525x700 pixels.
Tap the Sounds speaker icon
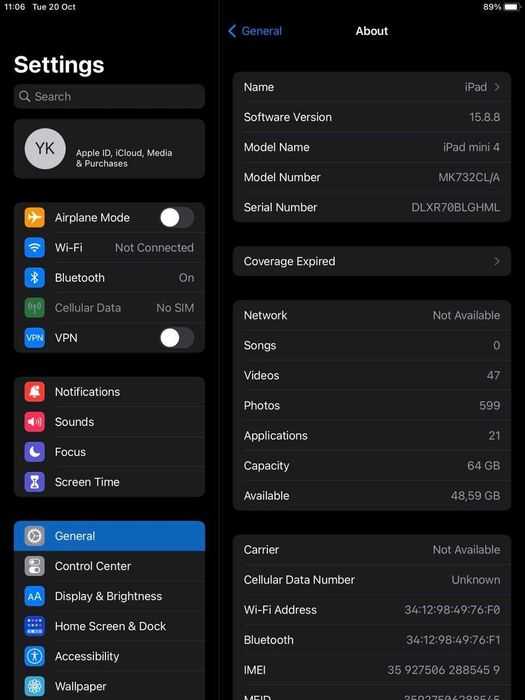pyautogui.click(x=34, y=422)
